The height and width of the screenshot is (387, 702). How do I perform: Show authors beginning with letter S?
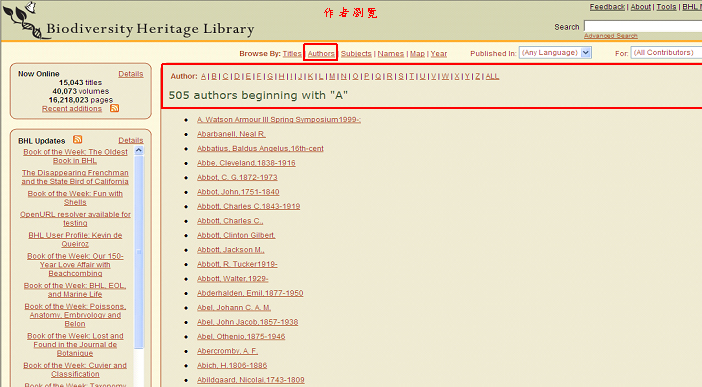401,76
